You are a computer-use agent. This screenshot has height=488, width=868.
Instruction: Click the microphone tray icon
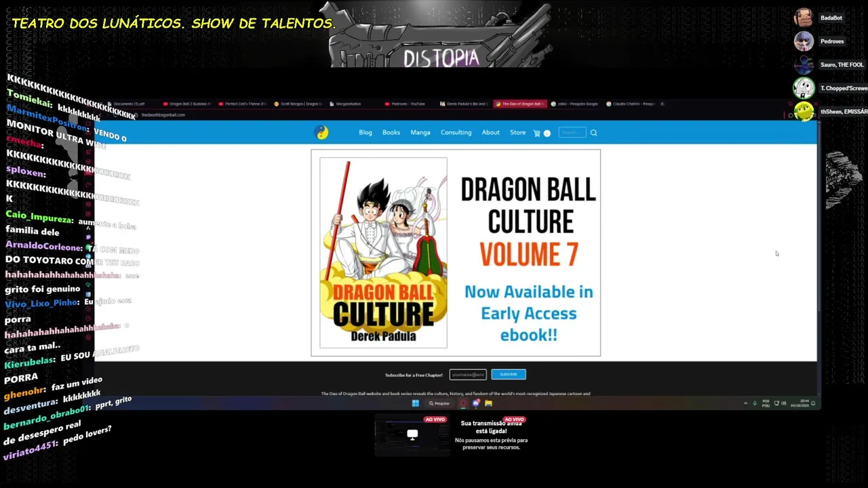(755, 403)
